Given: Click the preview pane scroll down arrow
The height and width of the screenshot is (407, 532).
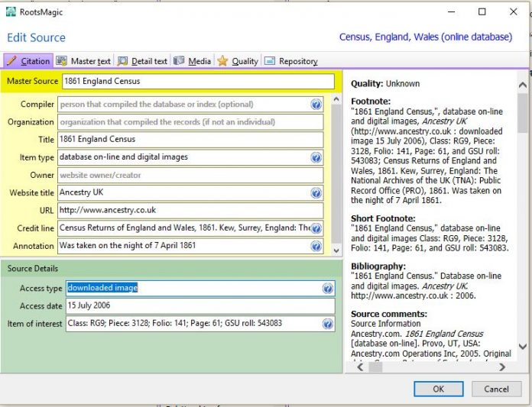Looking at the screenshot, I should [523, 346].
